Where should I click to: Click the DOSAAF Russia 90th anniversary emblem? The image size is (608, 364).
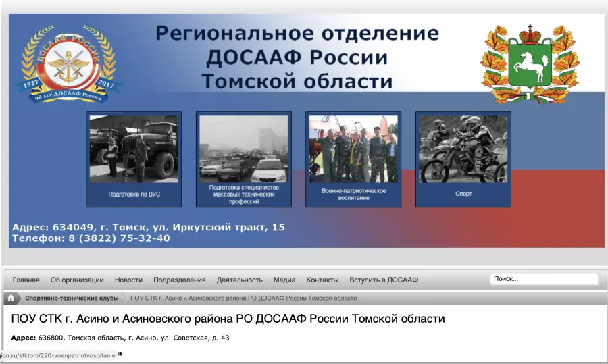[x=69, y=64]
